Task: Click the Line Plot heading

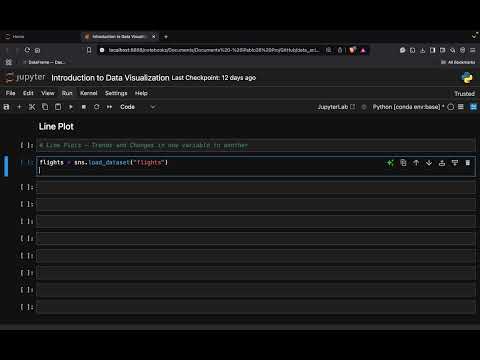Action: point(56,127)
